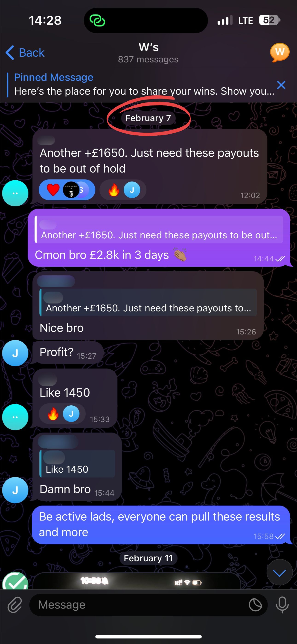
Task: Tap the microphone voice message icon
Action: [282, 605]
